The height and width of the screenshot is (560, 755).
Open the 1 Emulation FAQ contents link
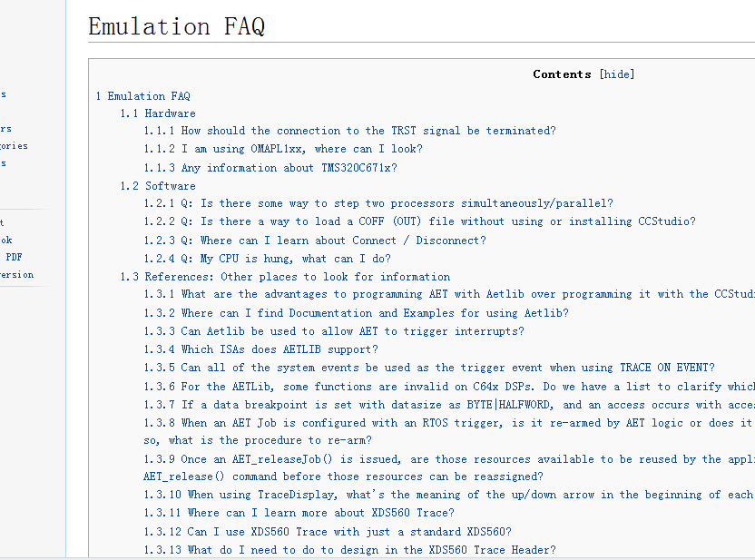(142, 96)
